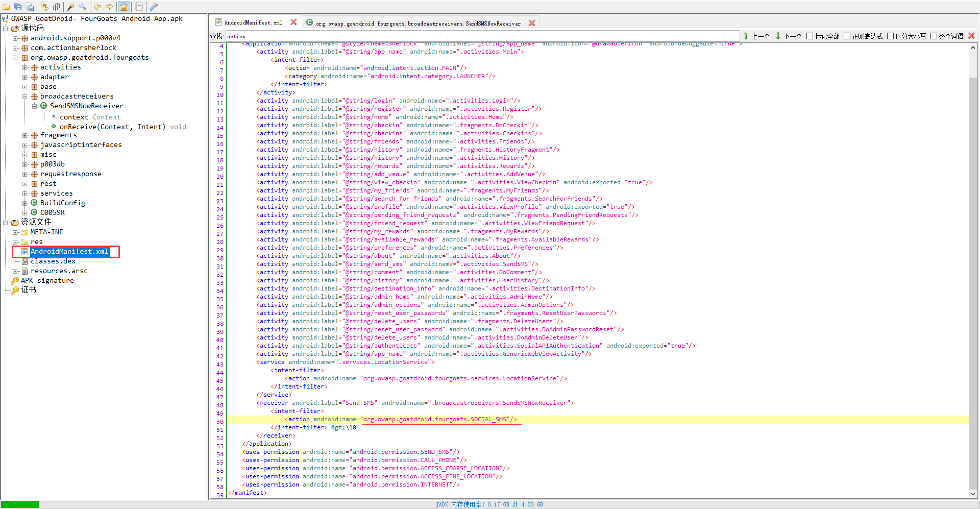Click the JADX memory usage status text
This screenshot has height=509, width=980.
tap(489, 504)
